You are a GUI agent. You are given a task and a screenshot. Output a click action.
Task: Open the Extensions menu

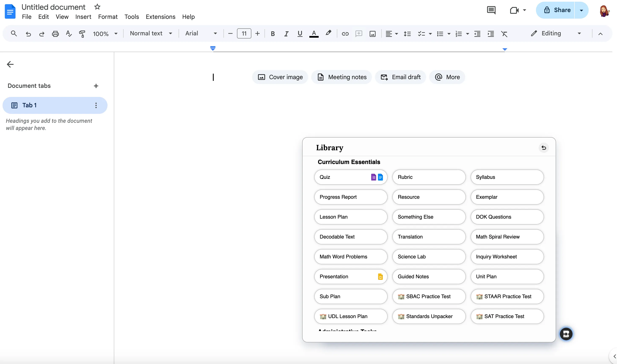160,17
